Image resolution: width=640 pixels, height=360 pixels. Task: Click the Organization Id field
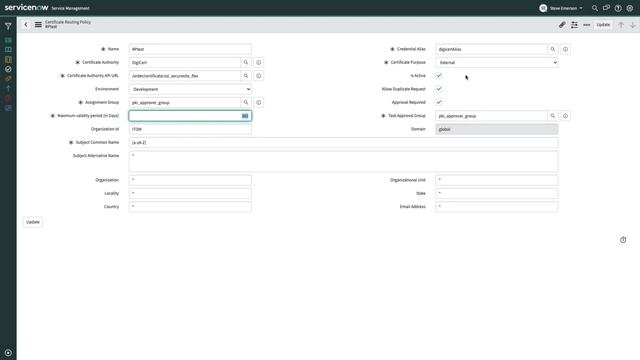point(190,129)
